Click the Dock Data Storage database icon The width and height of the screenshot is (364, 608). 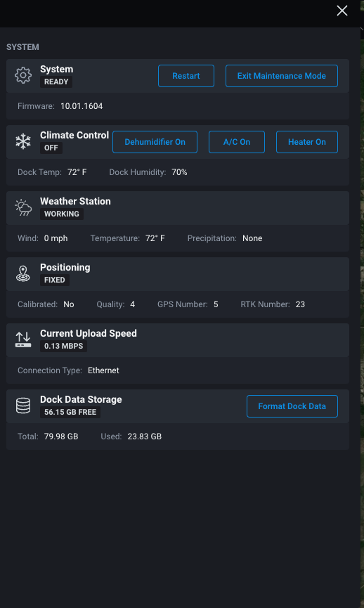(x=23, y=406)
